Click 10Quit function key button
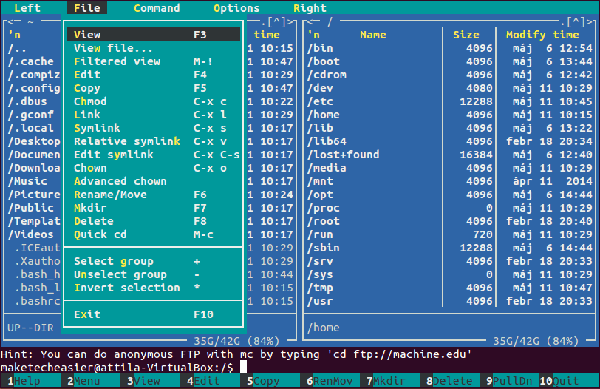Viewport: 600px width, 389px height. 569,381
